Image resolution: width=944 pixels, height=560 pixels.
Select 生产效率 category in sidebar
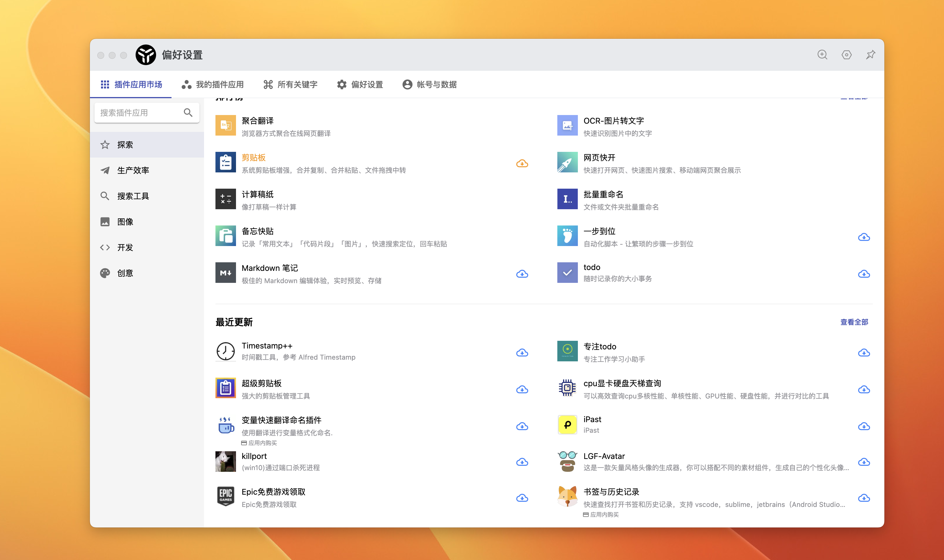(133, 170)
